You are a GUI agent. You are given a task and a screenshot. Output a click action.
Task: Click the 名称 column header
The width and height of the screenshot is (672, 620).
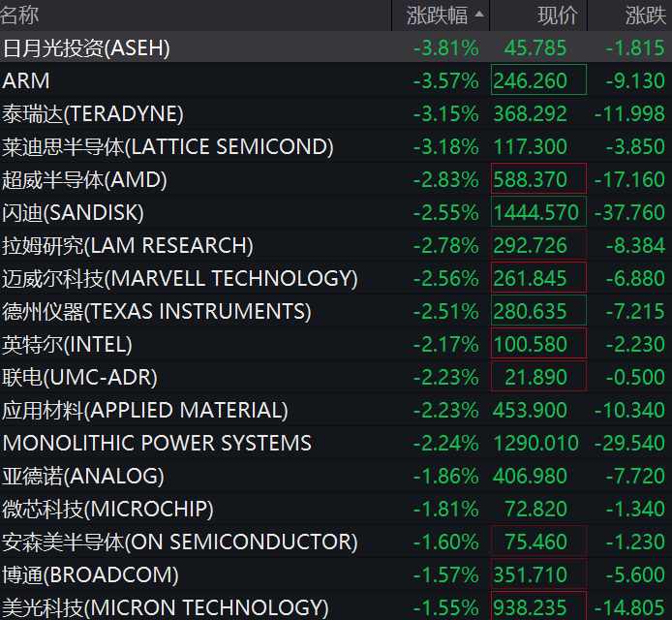tap(19, 15)
